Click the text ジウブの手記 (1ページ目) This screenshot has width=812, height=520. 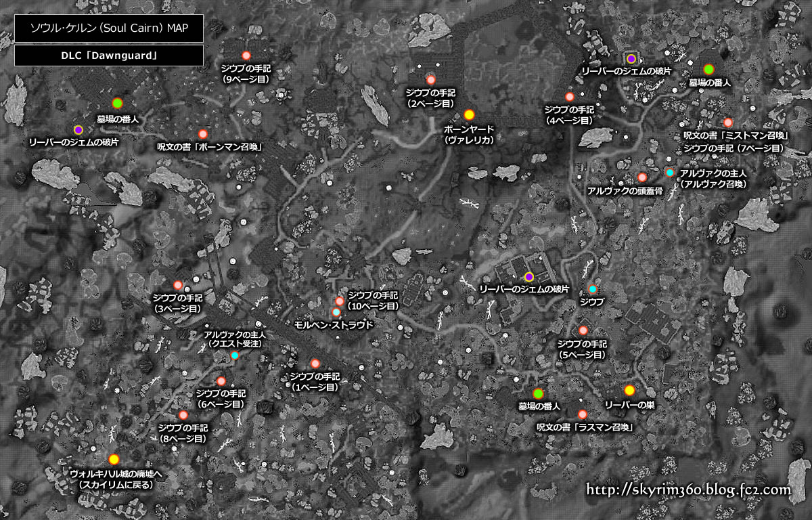[x=315, y=382]
